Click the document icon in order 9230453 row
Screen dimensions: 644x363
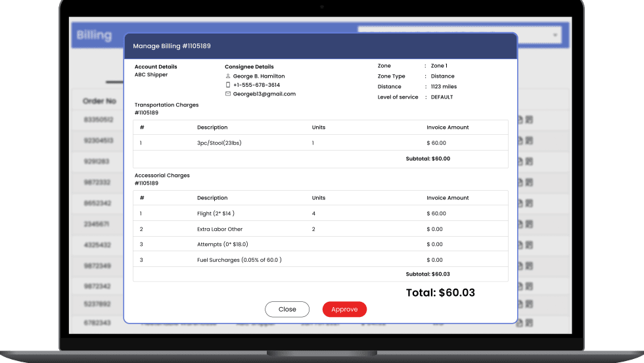click(520, 141)
